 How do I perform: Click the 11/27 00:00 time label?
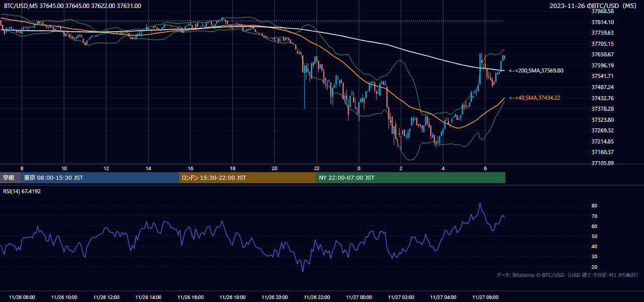[359, 297]
